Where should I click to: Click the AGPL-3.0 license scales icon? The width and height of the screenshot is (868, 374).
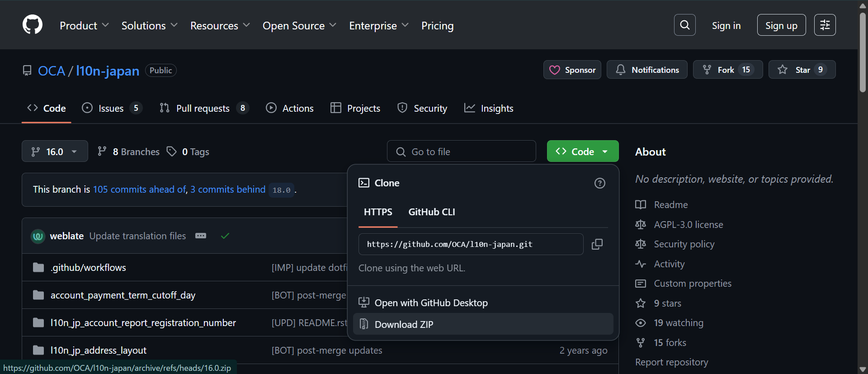tap(641, 224)
